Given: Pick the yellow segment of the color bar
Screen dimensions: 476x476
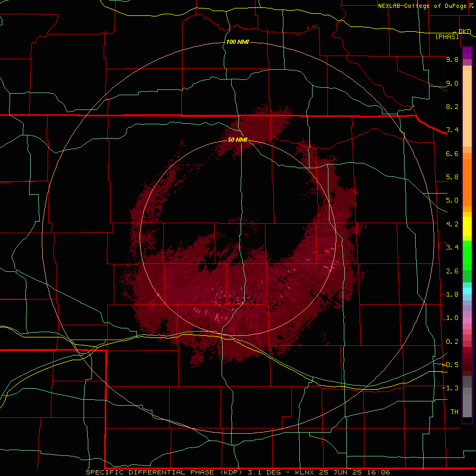Looking at the screenshot, I should [467, 226].
